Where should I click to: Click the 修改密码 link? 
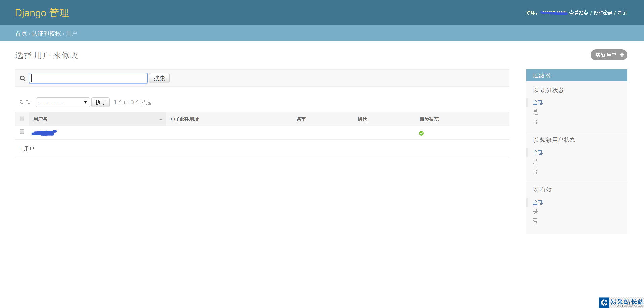[603, 13]
